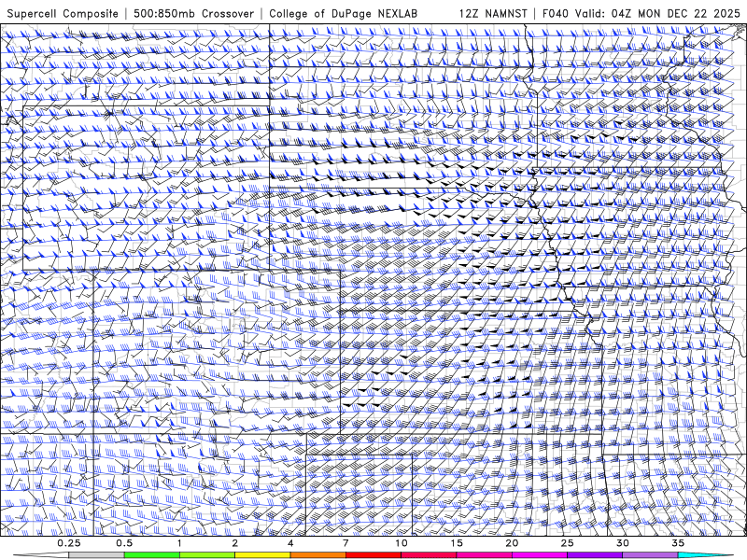The height and width of the screenshot is (560, 747).
Task: Click the red color bar segment
Action: pos(373,555)
